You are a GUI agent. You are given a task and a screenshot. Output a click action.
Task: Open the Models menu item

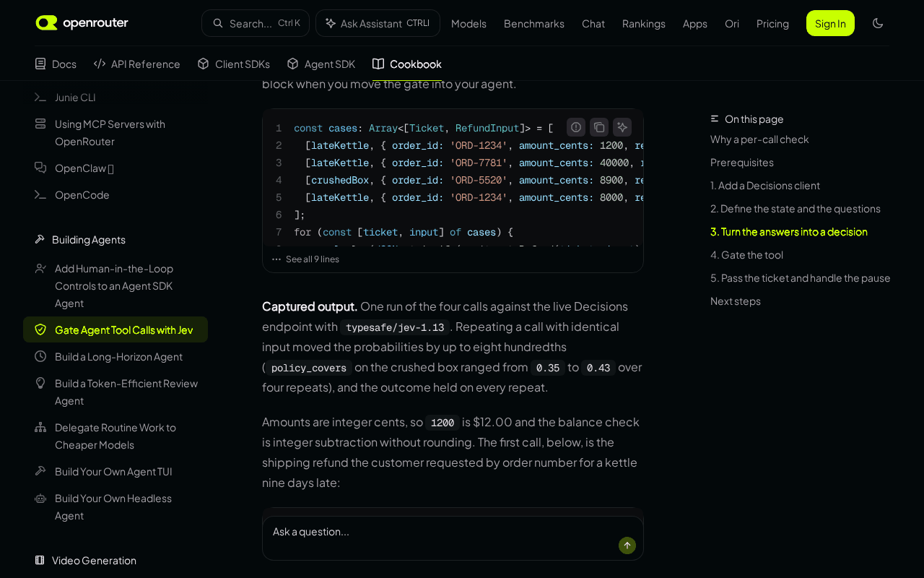coord(468,23)
